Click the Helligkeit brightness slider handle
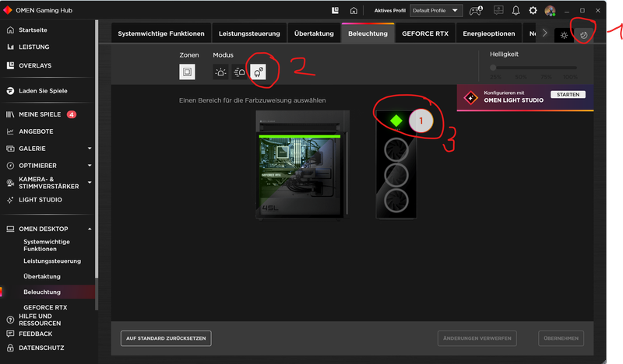The height and width of the screenshot is (364, 623). pyautogui.click(x=494, y=68)
